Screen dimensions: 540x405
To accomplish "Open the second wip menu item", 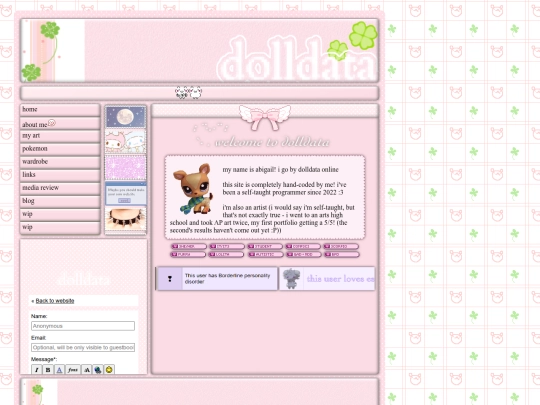I will pos(60,228).
